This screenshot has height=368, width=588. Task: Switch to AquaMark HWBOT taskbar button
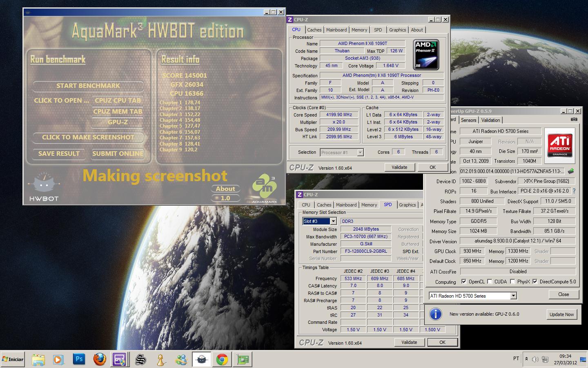[x=201, y=359]
